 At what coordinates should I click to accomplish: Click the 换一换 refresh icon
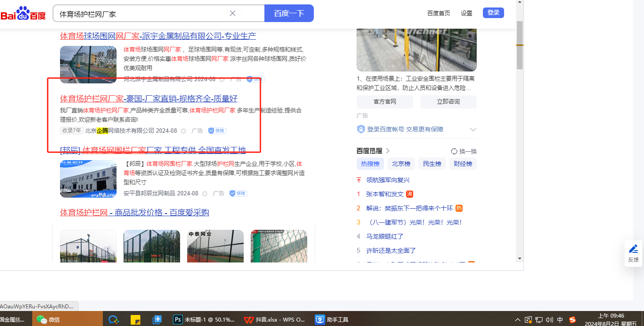tap(454, 151)
